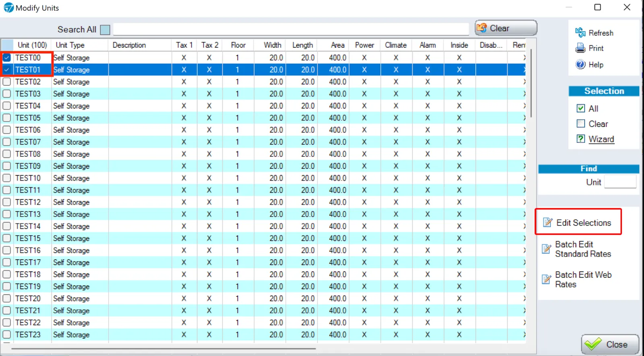The height and width of the screenshot is (356, 644).
Task: Click the Close button with checkmark
Action: (x=610, y=344)
